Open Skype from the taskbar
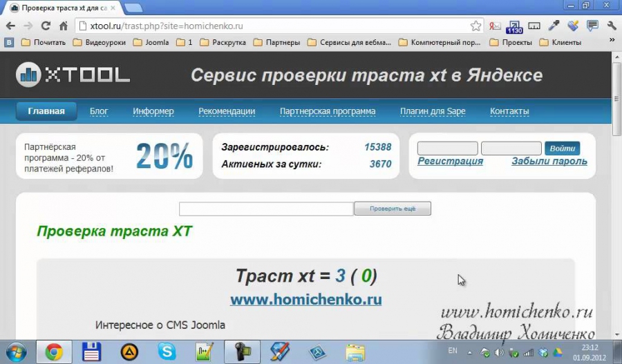 pos(167,352)
